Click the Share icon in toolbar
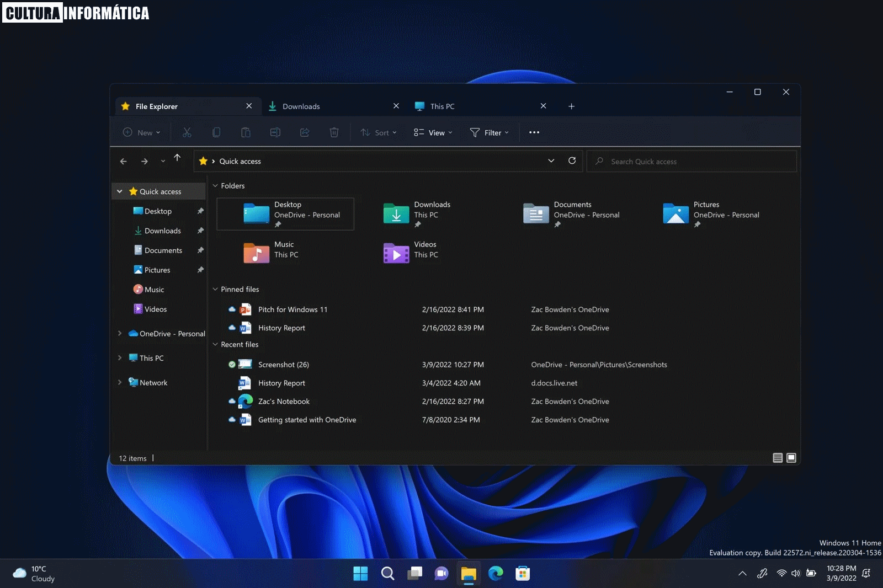Screen dimensions: 883x588 click(305, 132)
